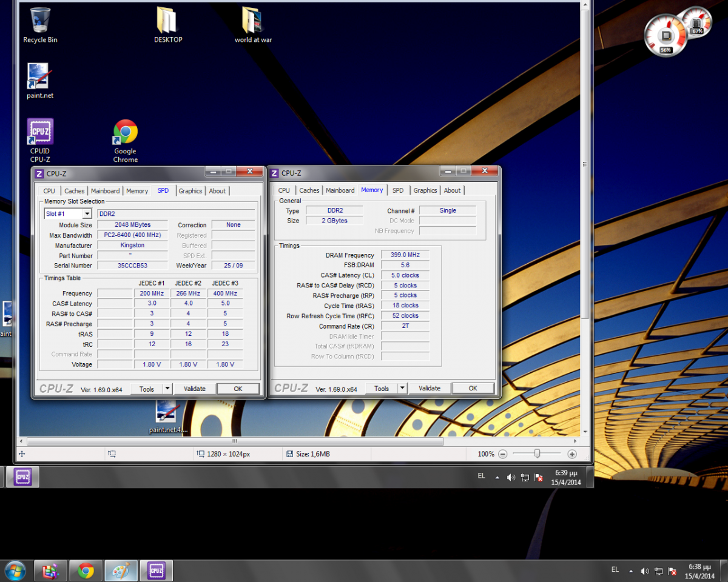Viewport: 728px width, 582px height.
Task: Select the Google Chrome desktop shortcut
Action: (x=125, y=141)
